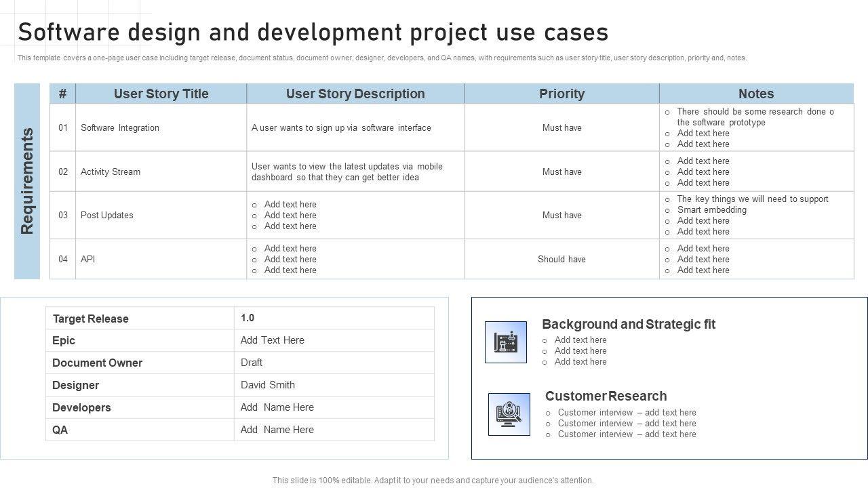Click the API user story title
Viewport: 868px width, 488px height.
click(x=88, y=259)
